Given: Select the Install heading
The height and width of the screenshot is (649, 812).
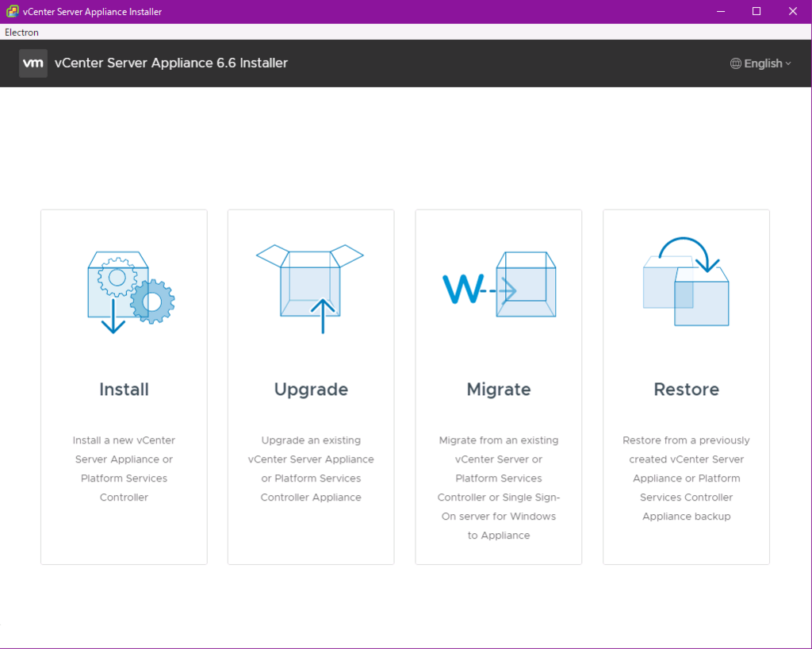Looking at the screenshot, I should [x=124, y=390].
